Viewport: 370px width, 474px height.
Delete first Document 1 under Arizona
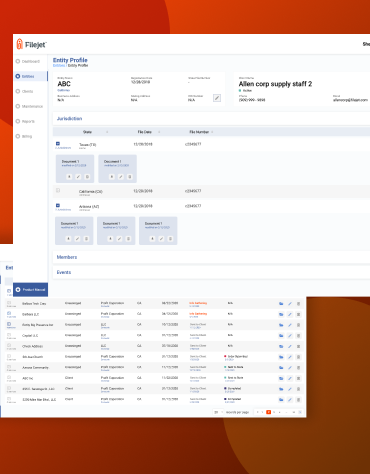[x=86, y=239]
